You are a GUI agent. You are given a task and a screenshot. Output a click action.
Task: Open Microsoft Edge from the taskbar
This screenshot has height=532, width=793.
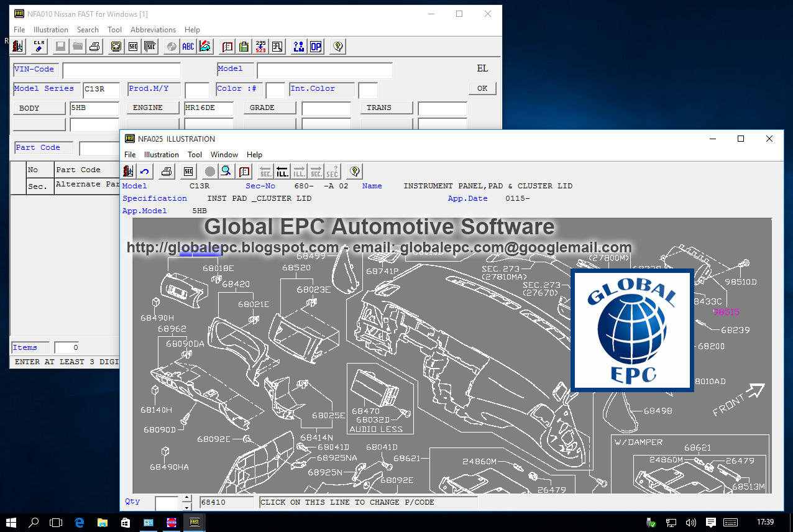click(80, 522)
